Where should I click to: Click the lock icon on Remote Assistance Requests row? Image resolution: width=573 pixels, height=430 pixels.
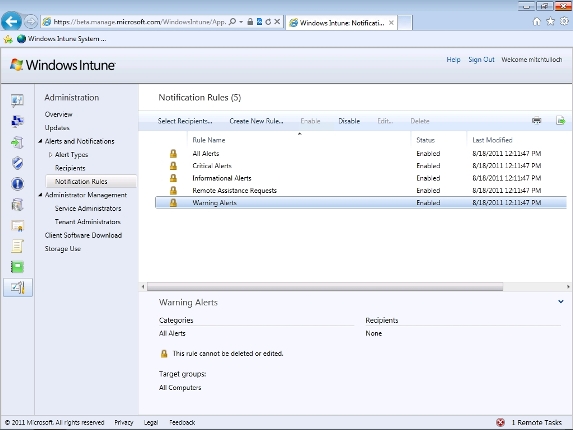173,190
